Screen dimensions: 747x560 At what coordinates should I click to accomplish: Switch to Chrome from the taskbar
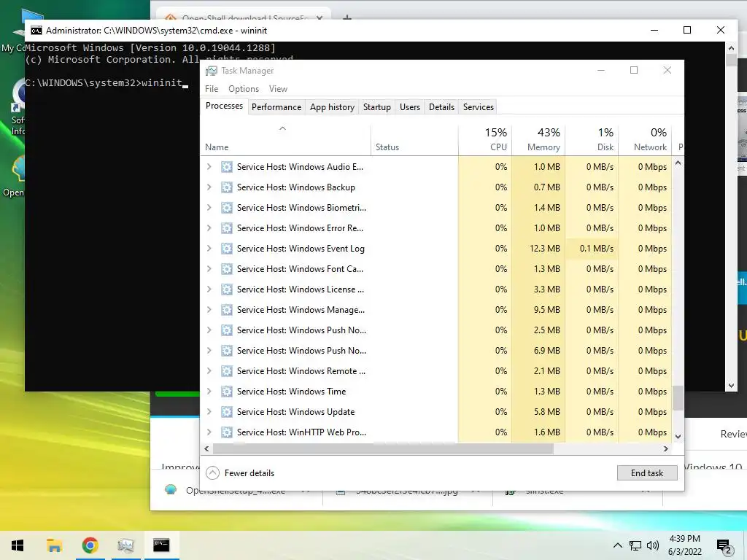click(90, 545)
